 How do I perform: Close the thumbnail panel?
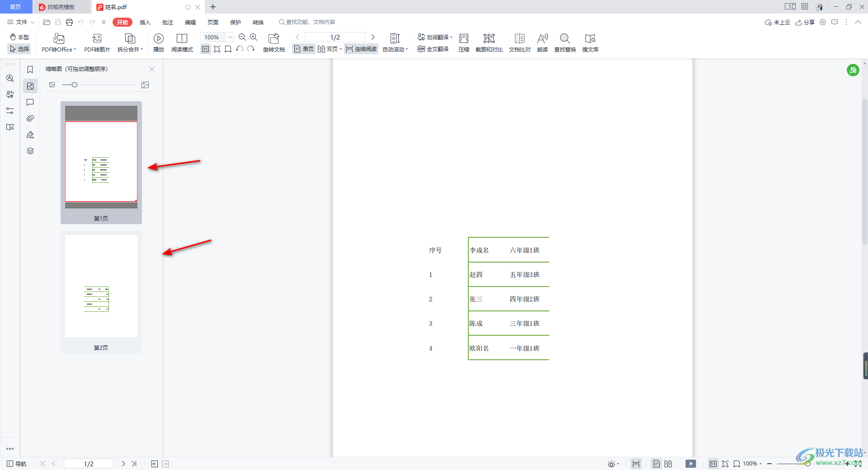(152, 69)
